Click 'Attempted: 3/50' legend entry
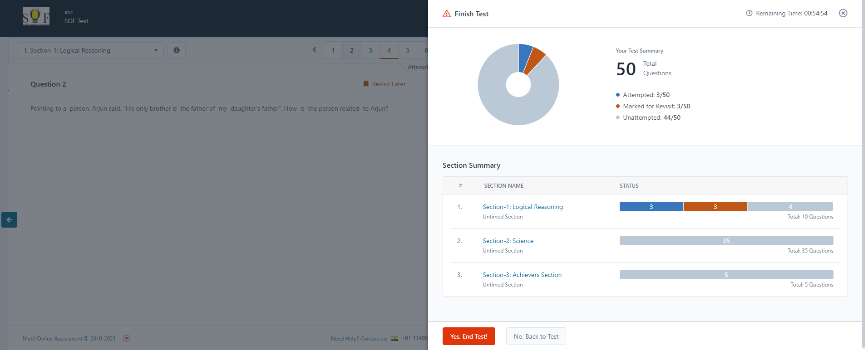Image resolution: width=868 pixels, height=350 pixels. click(x=643, y=95)
